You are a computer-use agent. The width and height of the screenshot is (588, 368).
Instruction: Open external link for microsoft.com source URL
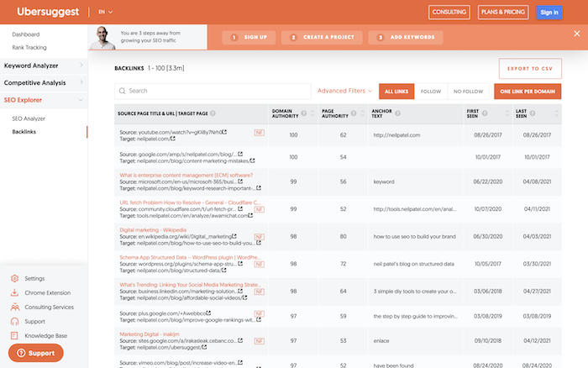[240, 181]
